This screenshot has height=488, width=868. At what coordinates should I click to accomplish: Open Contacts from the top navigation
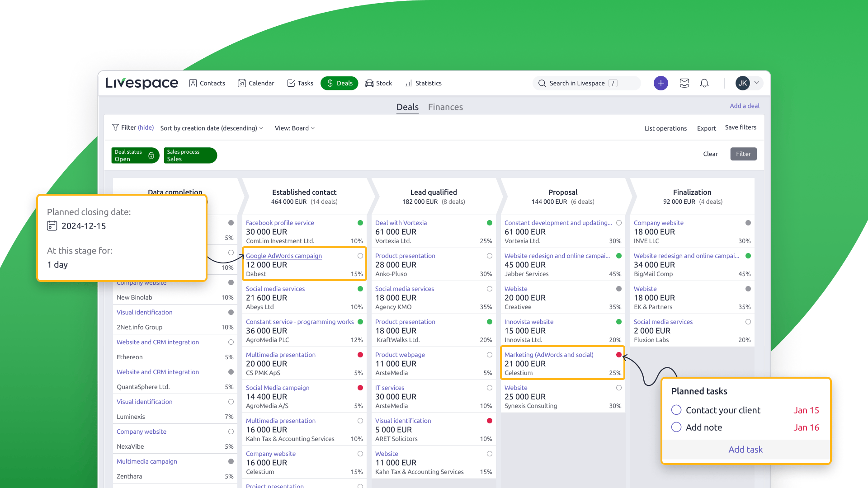pyautogui.click(x=207, y=83)
